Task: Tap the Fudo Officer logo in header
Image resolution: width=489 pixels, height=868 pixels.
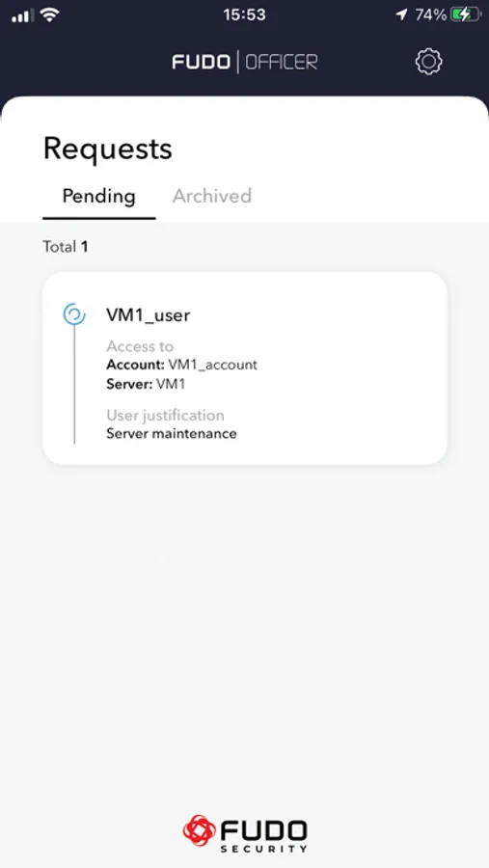Action: point(245,62)
